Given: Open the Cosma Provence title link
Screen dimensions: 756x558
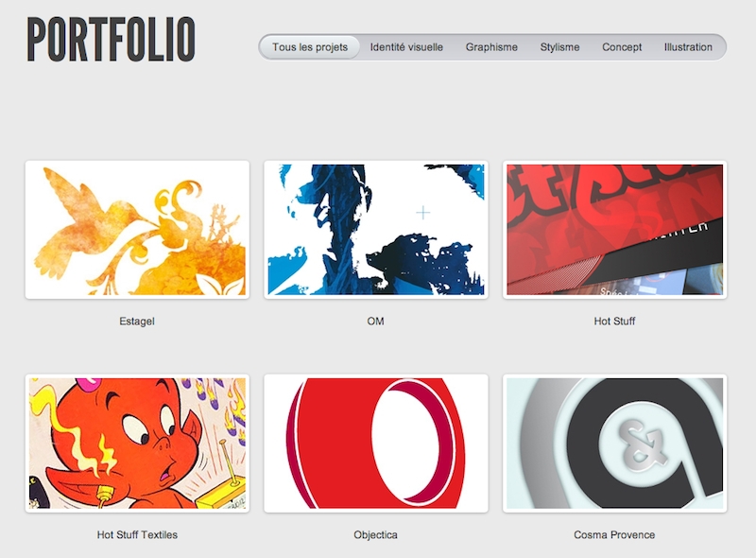Looking at the screenshot, I should [614, 535].
